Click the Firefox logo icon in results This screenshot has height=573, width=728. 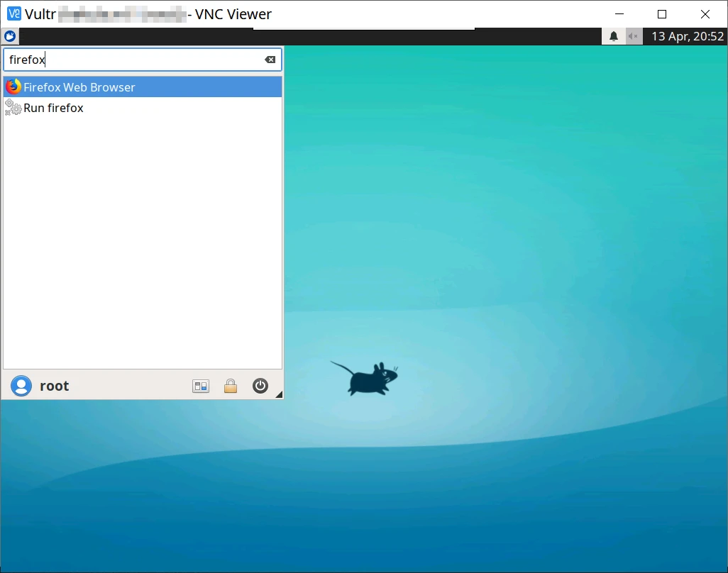coord(13,87)
